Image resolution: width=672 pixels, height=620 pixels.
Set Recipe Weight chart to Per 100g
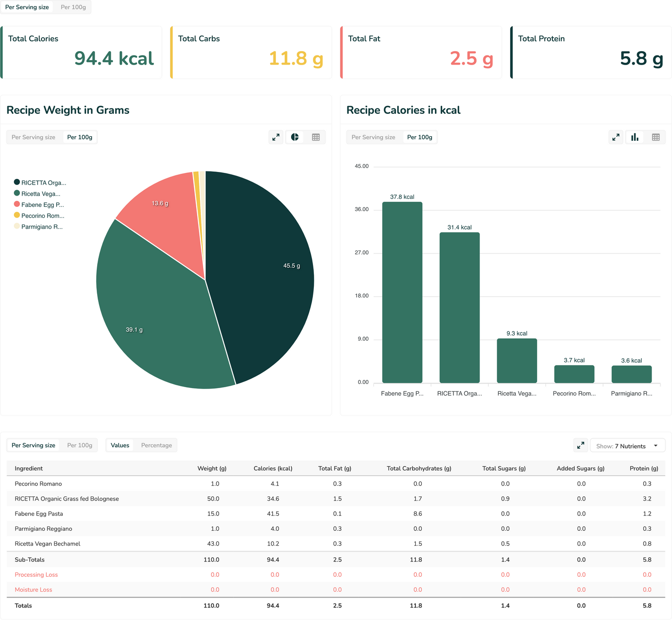tap(80, 137)
